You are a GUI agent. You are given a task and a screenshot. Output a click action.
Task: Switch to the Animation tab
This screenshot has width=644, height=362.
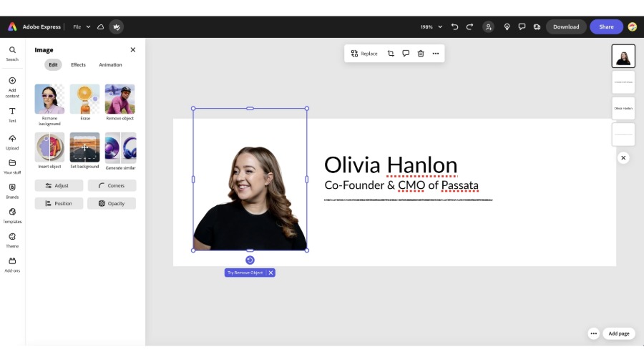click(x=110, y=65)
